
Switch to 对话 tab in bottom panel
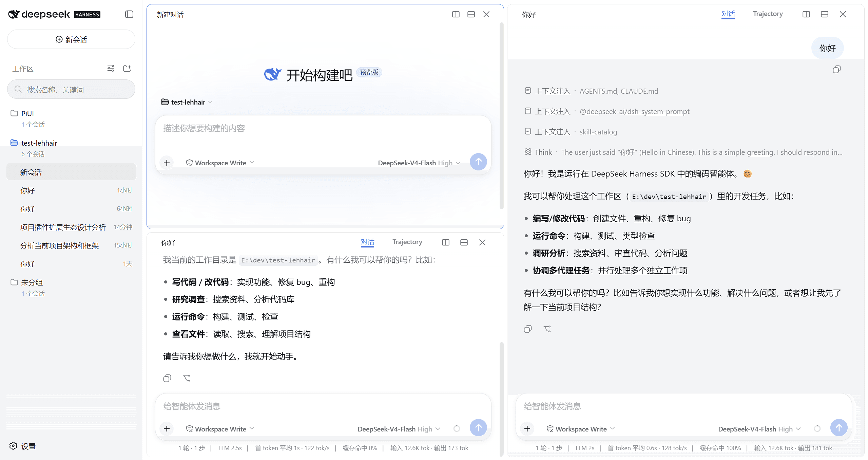point(367,242)
